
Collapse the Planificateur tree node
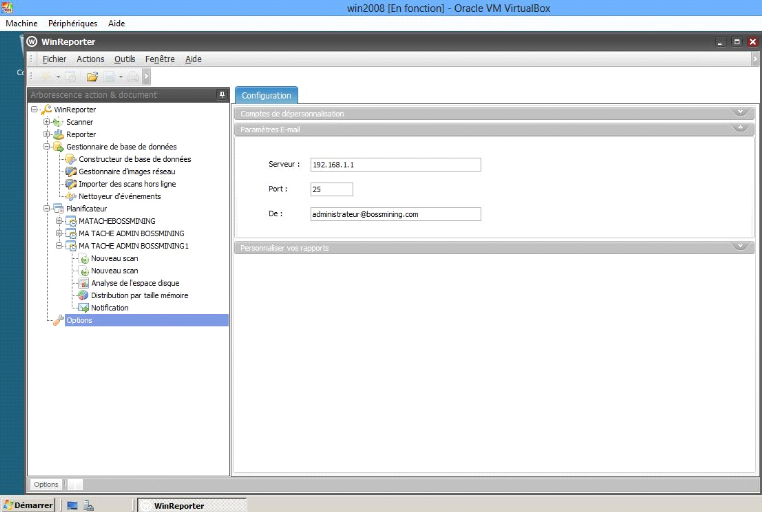pyautogui.click(x=46, y=208)
